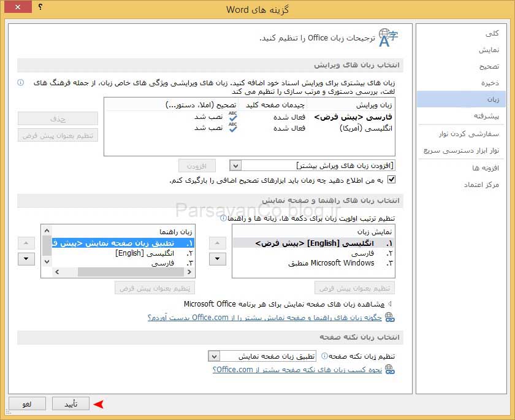Click the info icon next to display priority text
This screenshot has width=515, height=420.
click(224, 218)
